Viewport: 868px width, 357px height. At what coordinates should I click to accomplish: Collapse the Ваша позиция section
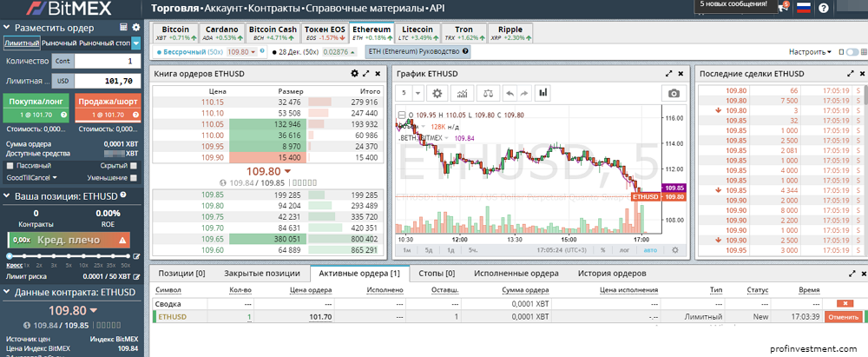tap(7, 195)
